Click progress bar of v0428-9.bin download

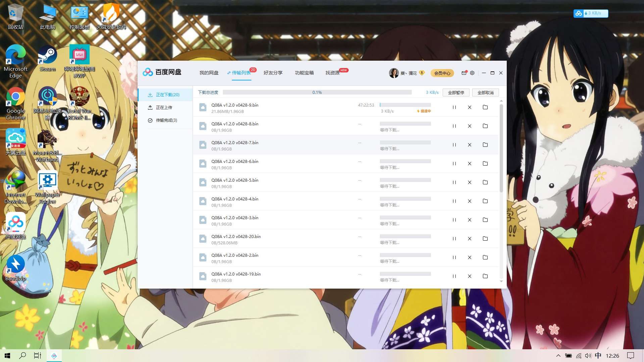tap(405, 105)
